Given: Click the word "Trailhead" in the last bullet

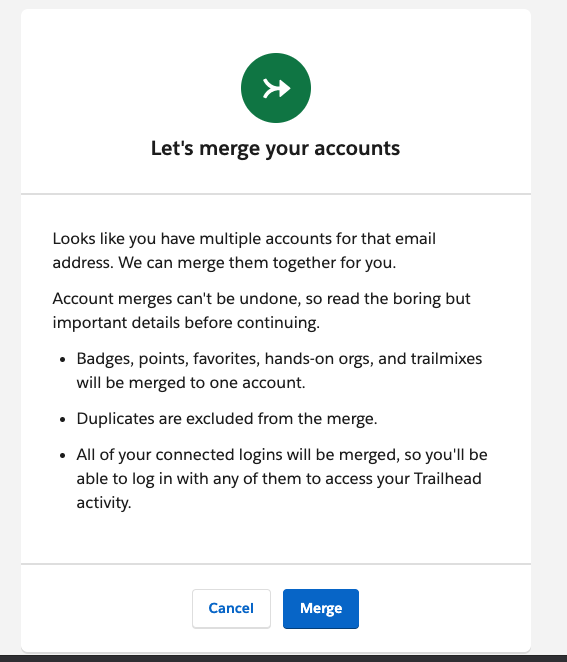Looking at the screenshot, I should (448, 479).
